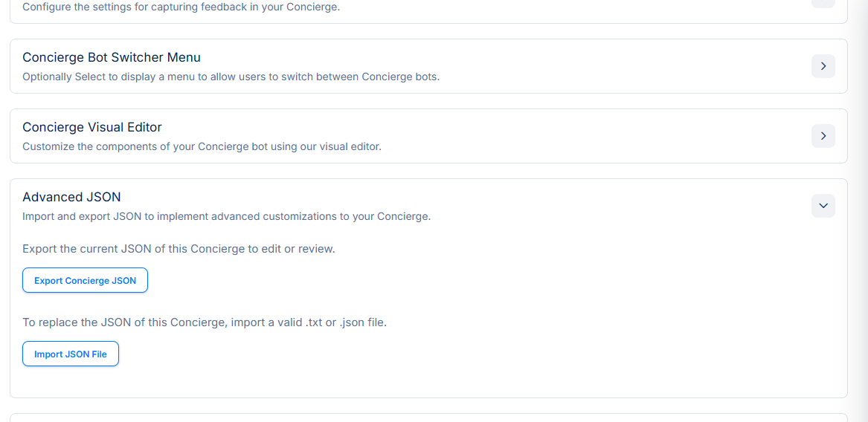Image resolution: width=868 pixels, height=422 pixels.
Task: Click the 'To replace the JSON' instruction text
Action: click(x=205, y=322)
